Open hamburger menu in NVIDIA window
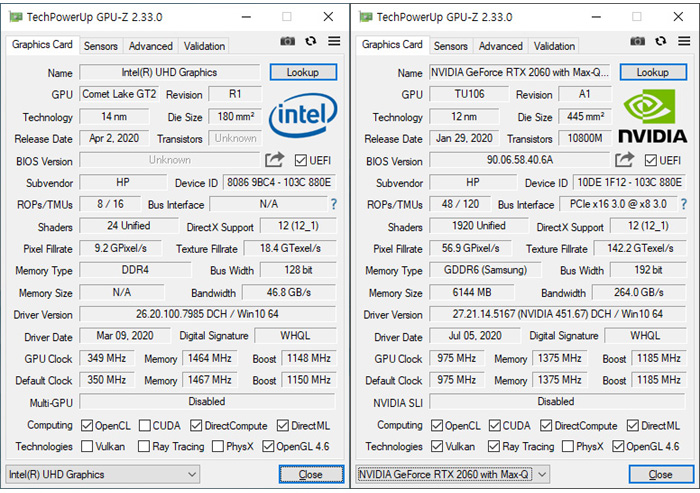The width and height of the screenshot is (700, 493). (x=684, y=41)
